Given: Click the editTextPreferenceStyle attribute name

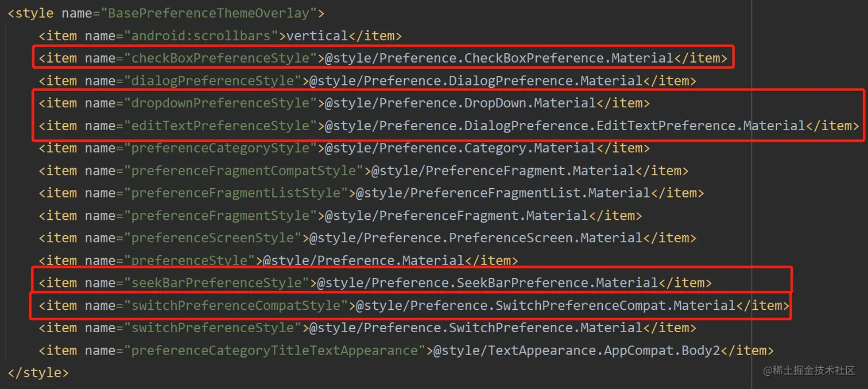Looking at the screenshot, I should pyautogui.click(x=221, y=126).
